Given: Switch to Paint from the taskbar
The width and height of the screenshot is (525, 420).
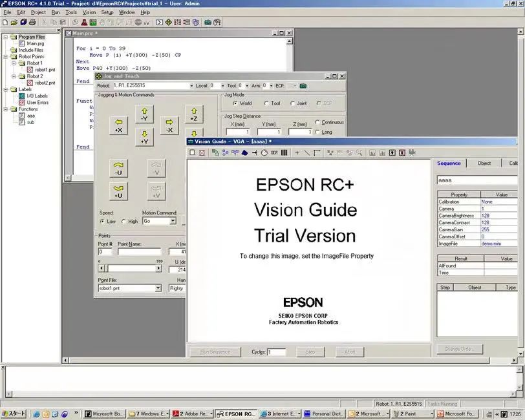Looking at the screenshot, I should point(413,414).
